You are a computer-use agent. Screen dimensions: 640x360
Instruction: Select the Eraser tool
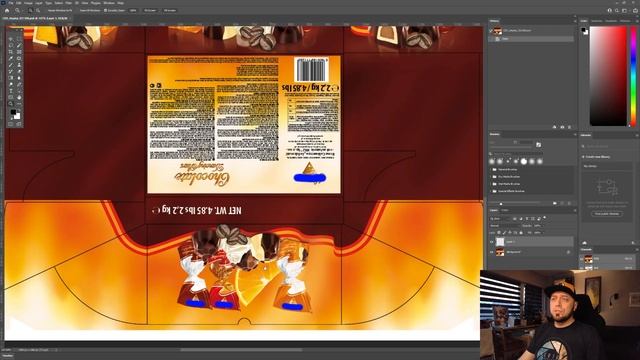tap(19, 71)
